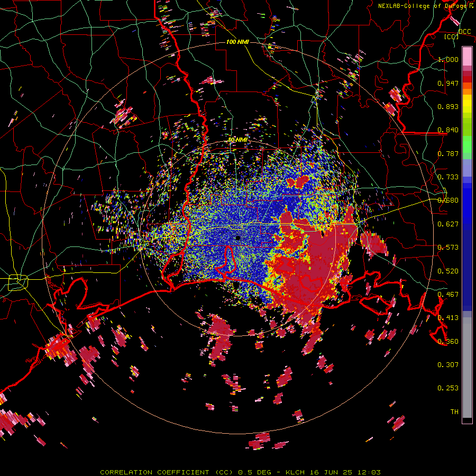
Task: Select the 0.893 scale label
Action: click(448, 106)
